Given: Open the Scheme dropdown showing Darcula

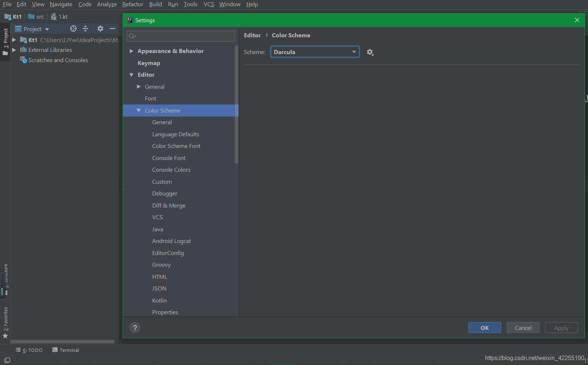Looking at the screenshot, I should (x=315, y=52).
